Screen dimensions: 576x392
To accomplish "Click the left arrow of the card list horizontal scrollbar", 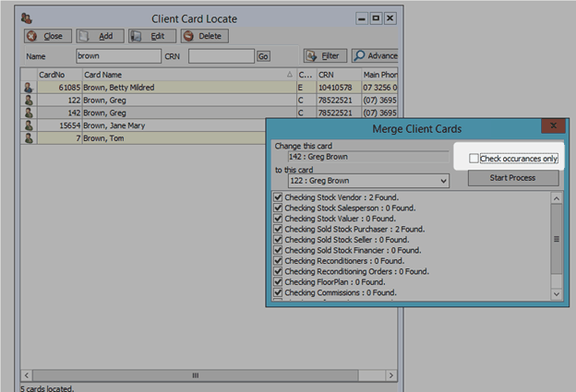I will coord(27,375).
